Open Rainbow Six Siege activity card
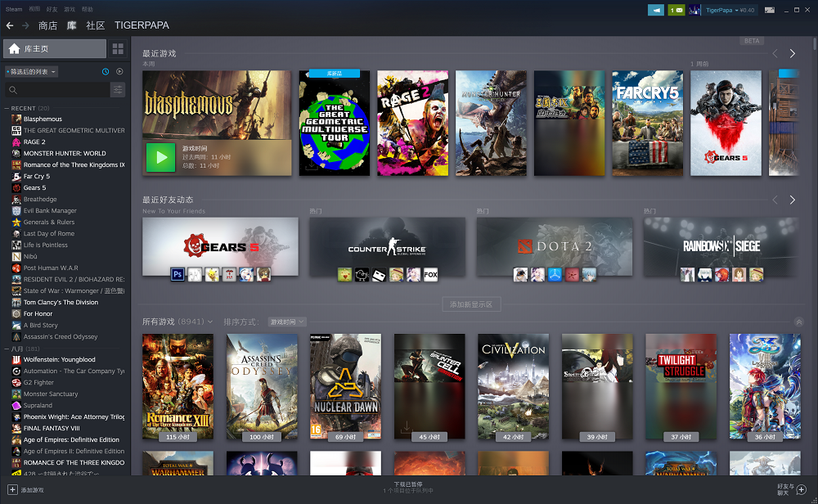 pyautogui.click(x=721, y=246)
